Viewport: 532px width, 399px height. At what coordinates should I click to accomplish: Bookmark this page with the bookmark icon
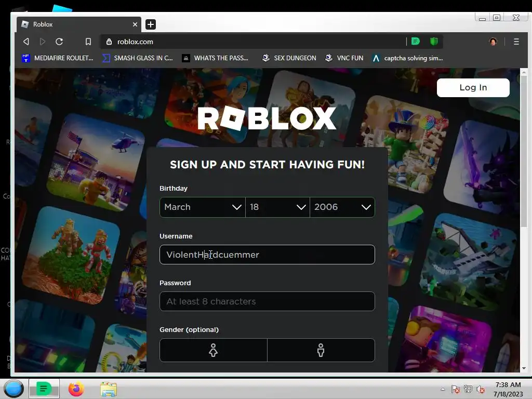[x=88, y=42]
